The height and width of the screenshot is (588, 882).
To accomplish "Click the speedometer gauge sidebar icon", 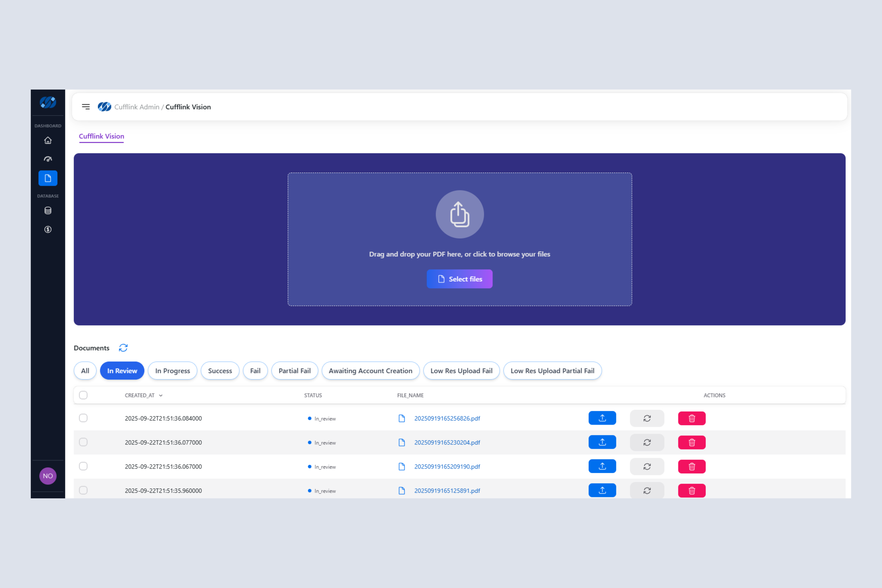I will point(48,159).
